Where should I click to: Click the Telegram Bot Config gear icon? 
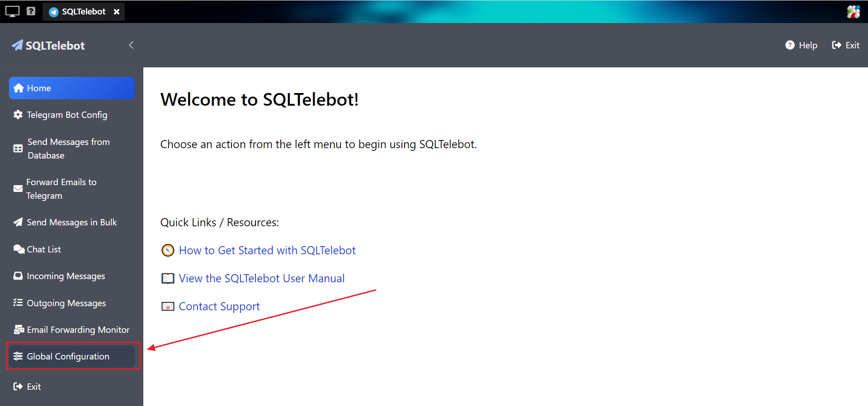pos(18,115)
